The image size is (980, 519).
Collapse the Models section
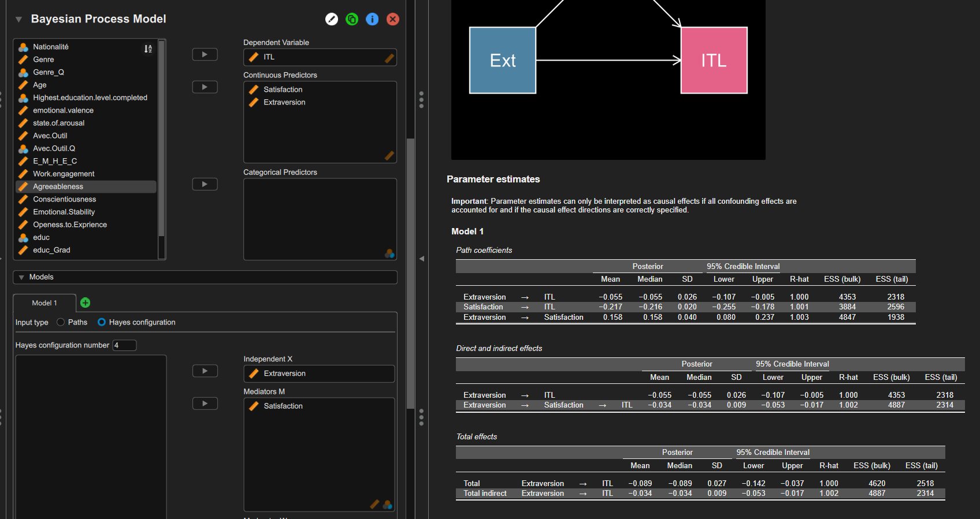(x=205, y=277)
